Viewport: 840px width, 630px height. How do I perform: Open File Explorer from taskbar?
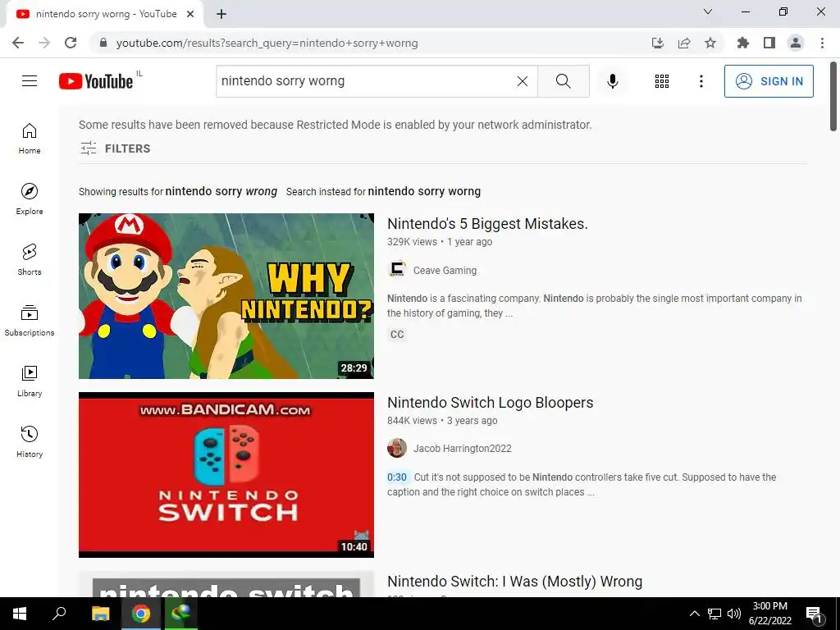click(101, 614)
